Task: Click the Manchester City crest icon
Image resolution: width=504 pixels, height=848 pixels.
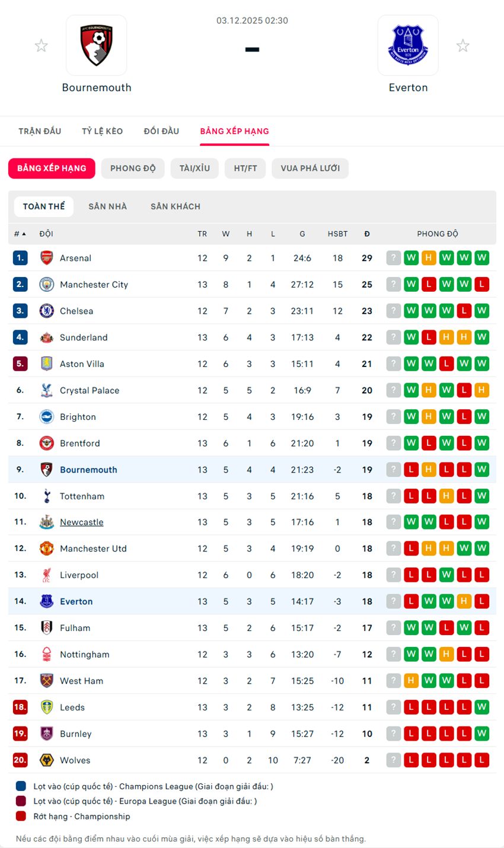Action: (x=47, y=285)
